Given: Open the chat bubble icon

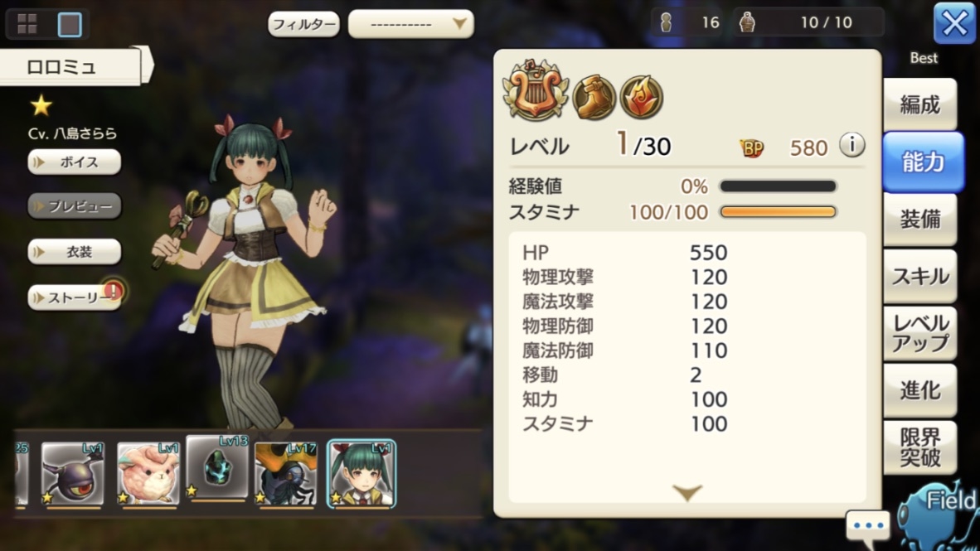Looking at the screenshot, I should tap(868, 525).
